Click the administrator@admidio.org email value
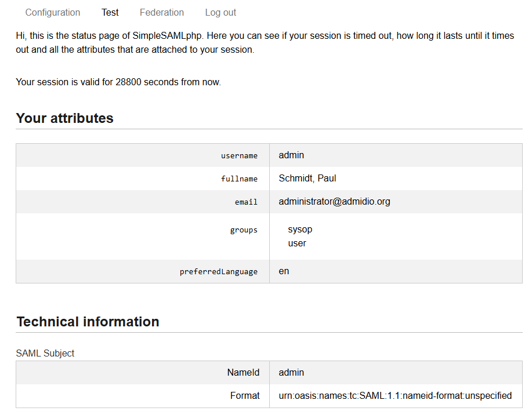This screenshot has width=532, height=411. (x=334, y=202)
